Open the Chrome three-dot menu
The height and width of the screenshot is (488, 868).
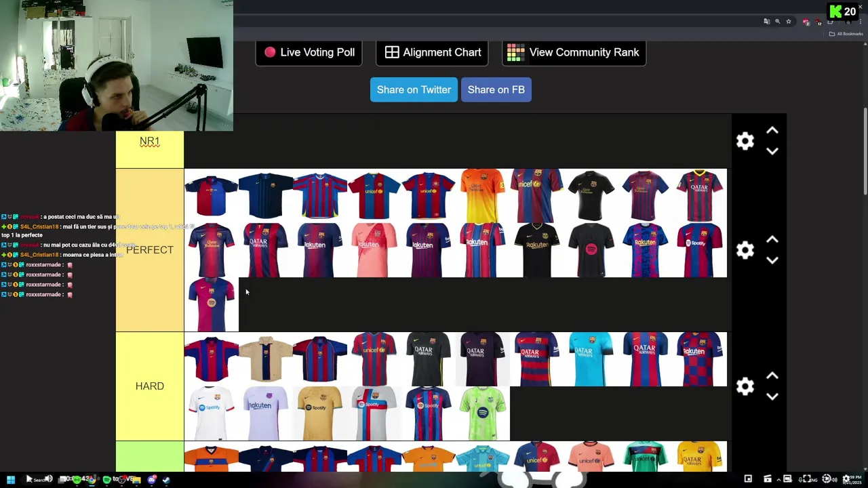[861, 22]
